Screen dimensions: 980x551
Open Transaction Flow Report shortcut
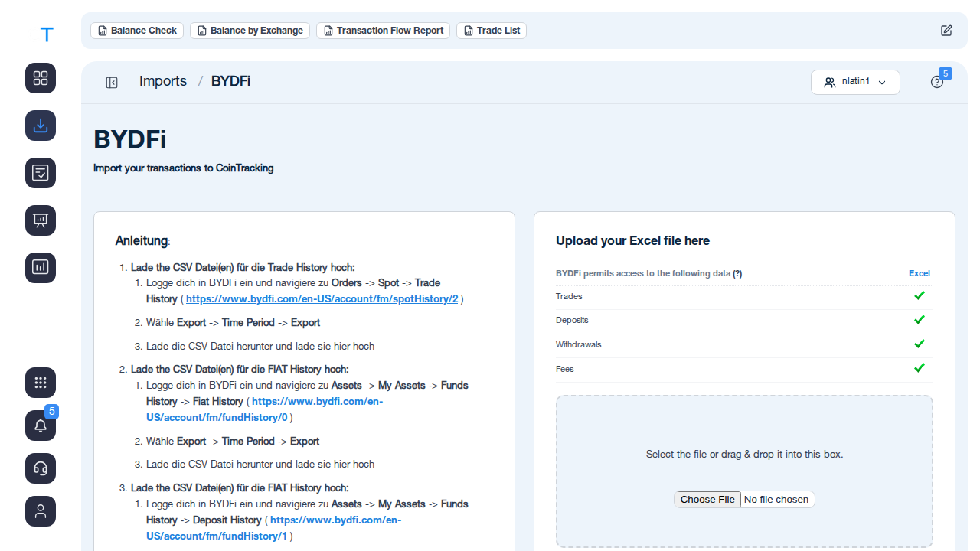[383, 31]
